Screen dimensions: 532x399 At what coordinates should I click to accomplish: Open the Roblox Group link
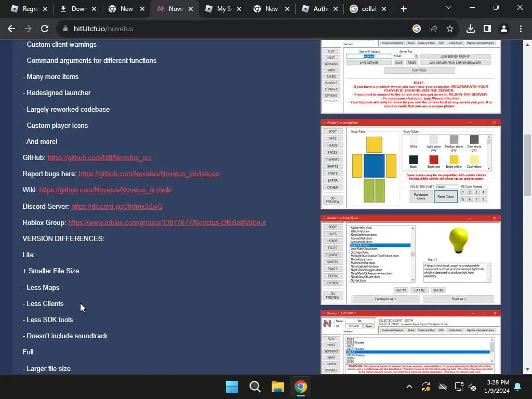[x=167, y=222]
